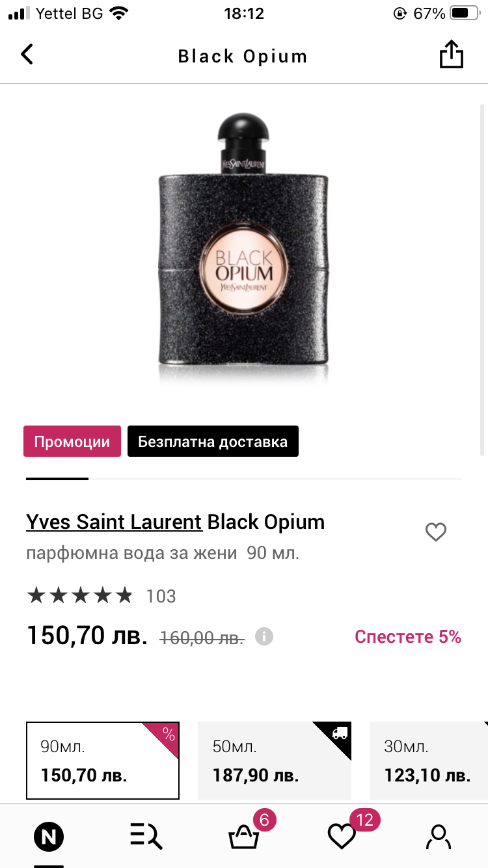Add product to favorites with heart icon
The height and width of the screenshot is (868, 488).
(435, 533)
